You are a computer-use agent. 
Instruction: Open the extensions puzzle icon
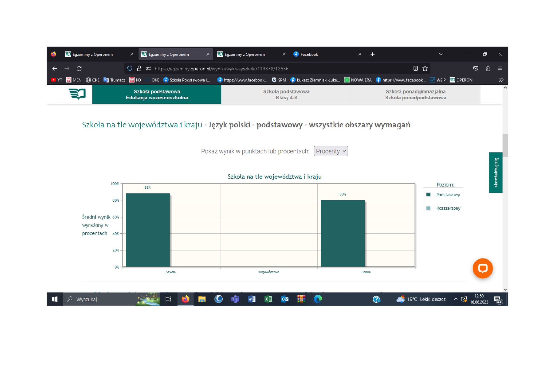488,68
